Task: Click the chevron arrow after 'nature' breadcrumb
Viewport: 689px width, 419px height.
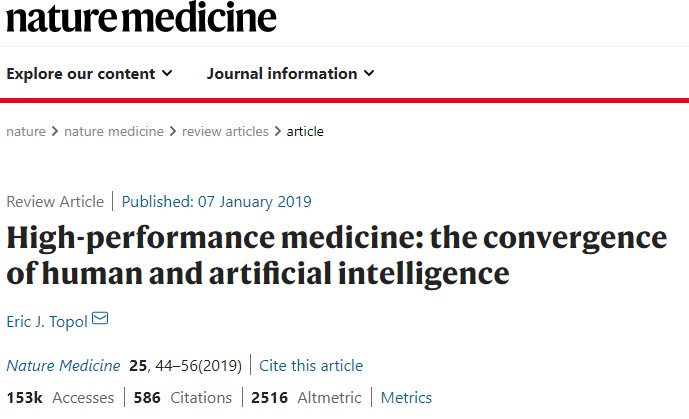Action: [55, 131]
